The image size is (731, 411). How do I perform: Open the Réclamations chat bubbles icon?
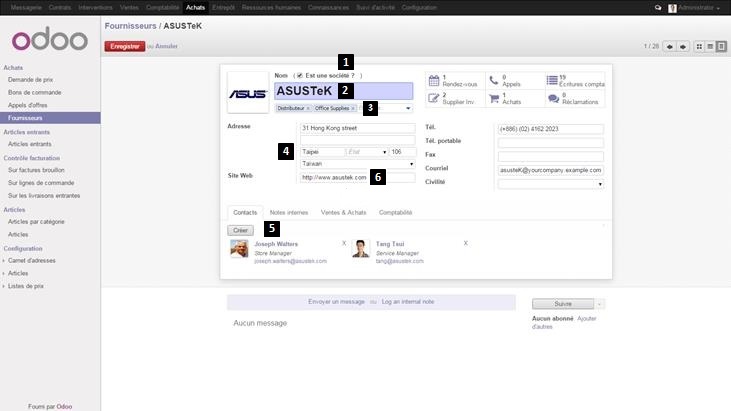(553, 98)
